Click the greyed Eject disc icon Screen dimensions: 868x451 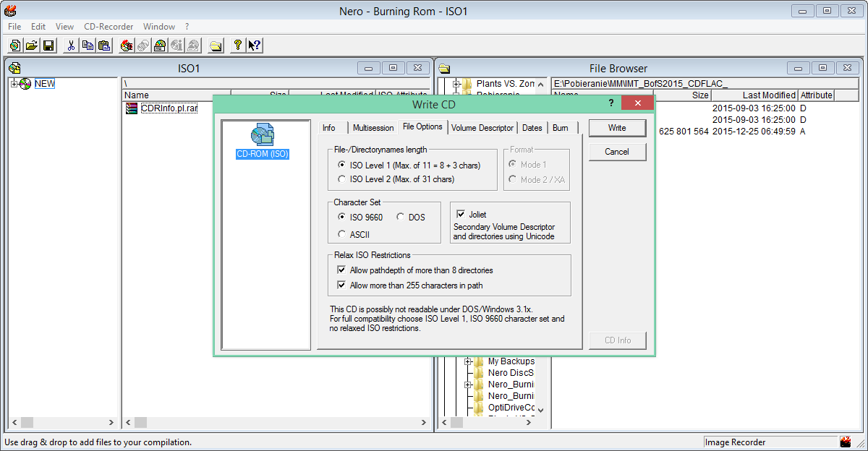pos(193,46)
